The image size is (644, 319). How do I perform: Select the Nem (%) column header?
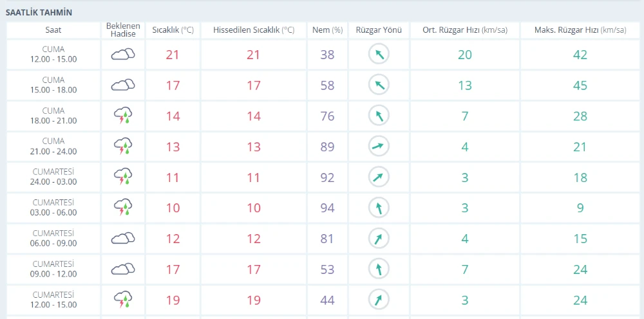point(327,30)
